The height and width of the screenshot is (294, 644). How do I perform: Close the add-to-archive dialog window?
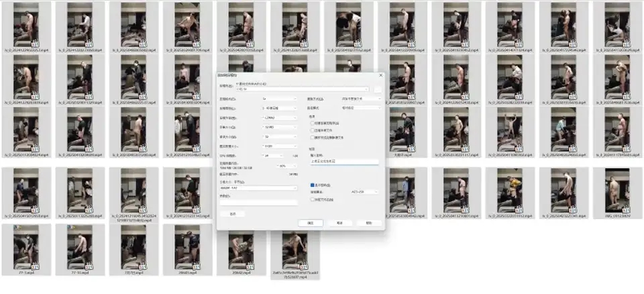point(380,75)
